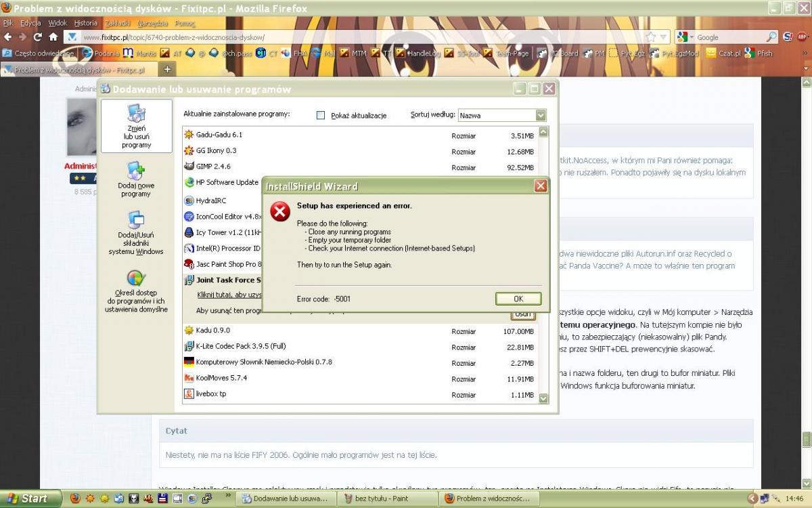Open the Często odwiedzane bookmark folder
The image size is (812, 508).
[39, 53]
